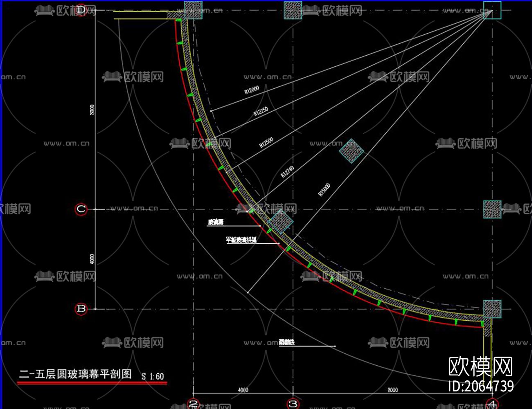Image resolution: width=532 pixels, height=409 pixels.
Task: Select the scale text S 1:60
Action: pyautogui.click(x=153, y=376)
